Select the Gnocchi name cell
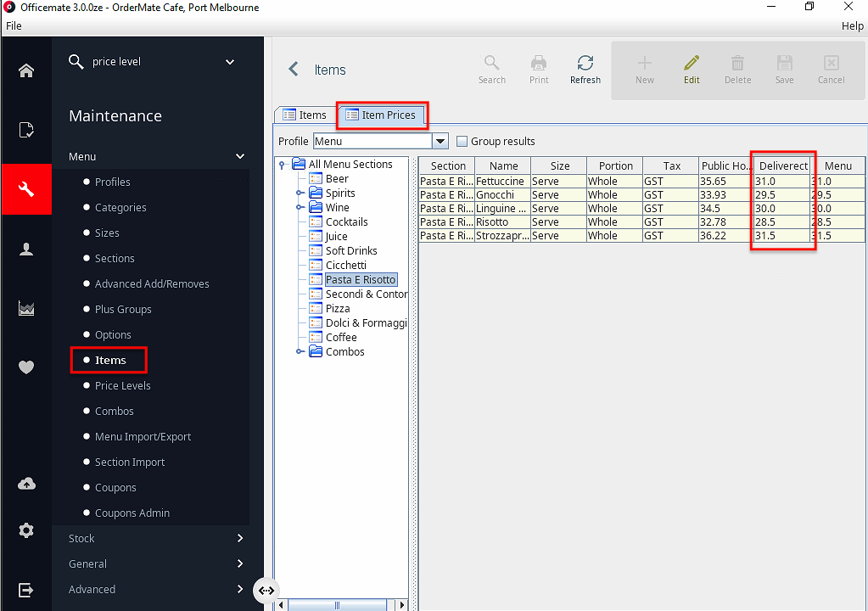Screen dimensions: 868x611 click(502, 195)
